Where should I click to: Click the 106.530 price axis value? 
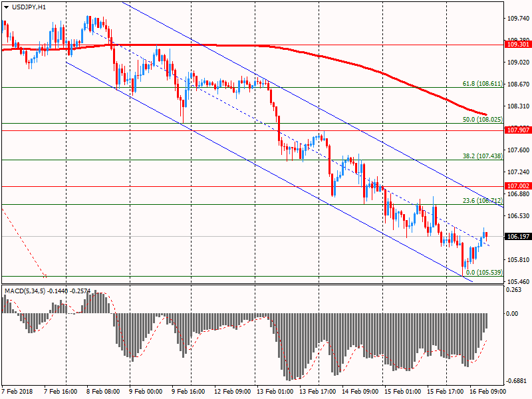tap(518, 215)
